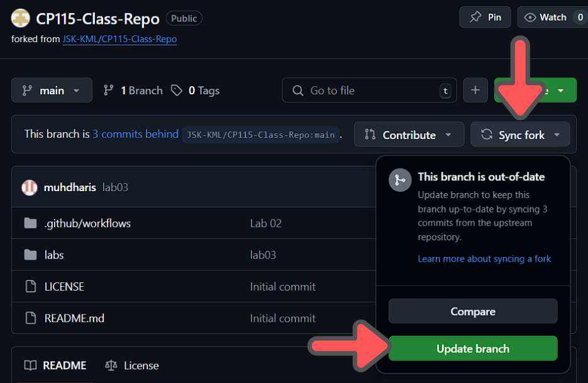Click the pull request icon in Contribute
This screenshot has width=588, height=383.
[x=370, y=135]
